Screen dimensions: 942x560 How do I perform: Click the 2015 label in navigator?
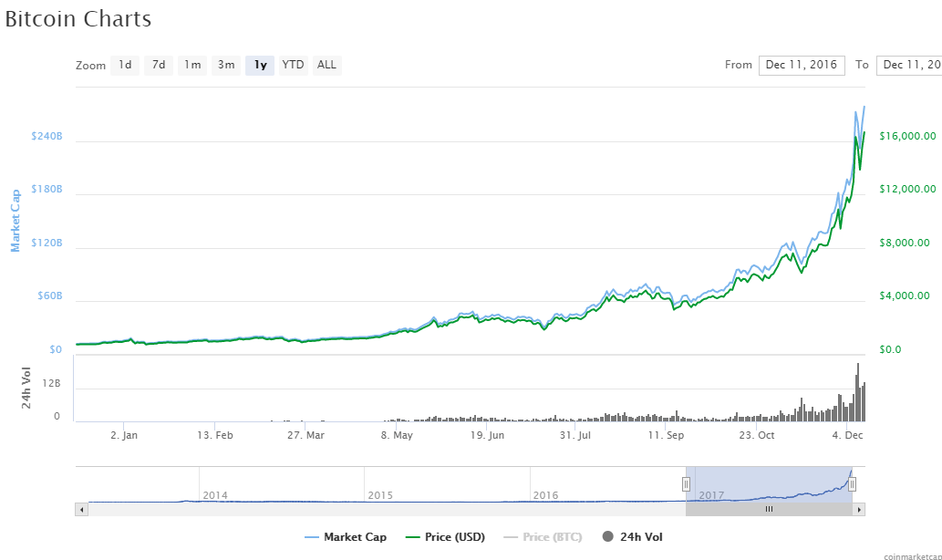[x=380, y=496]
